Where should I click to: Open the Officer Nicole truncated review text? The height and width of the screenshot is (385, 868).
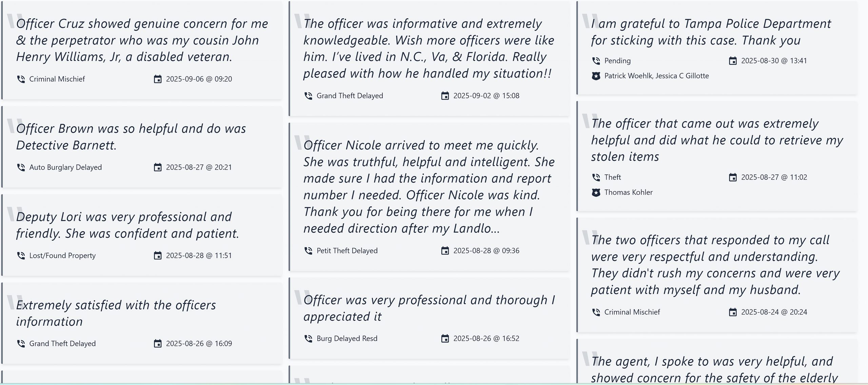[x=429, y=187]
